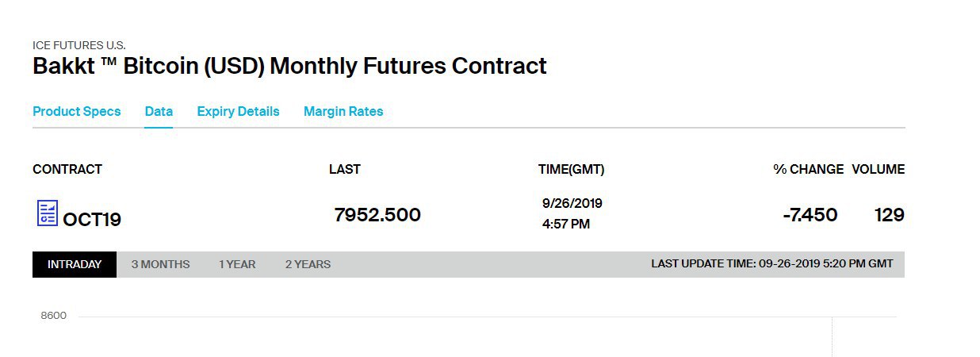Click the dotted vertical marker on chart
Image resolution: width=980 pixels, height=357 pixels.
[832, 336]
